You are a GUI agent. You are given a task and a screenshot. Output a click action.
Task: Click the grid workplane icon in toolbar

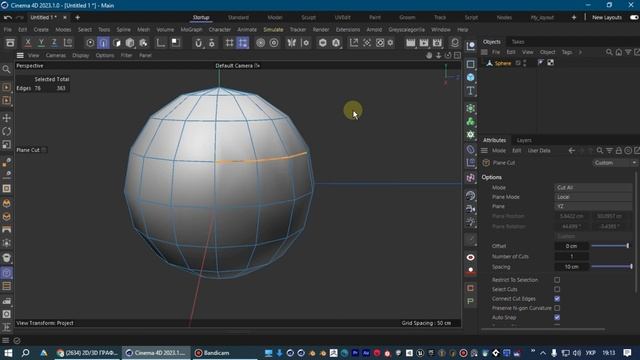point(229,43)
